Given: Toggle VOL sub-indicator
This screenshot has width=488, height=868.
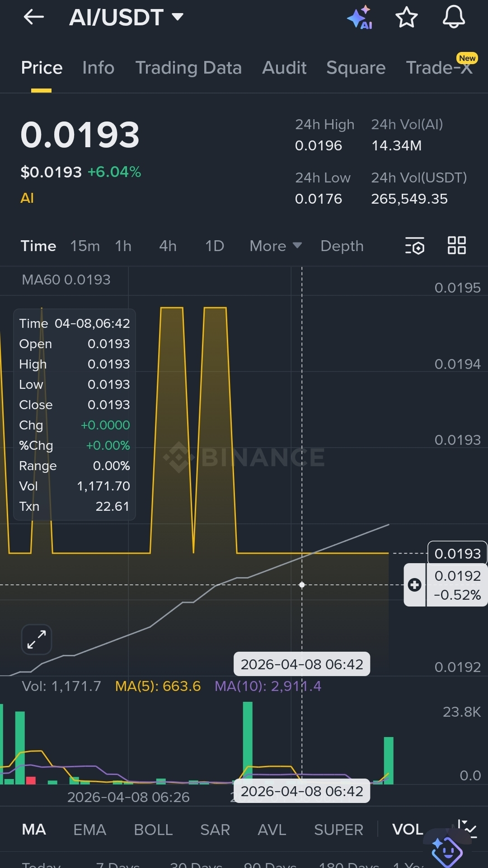Looking at the screenshot, I should [x=408, y=829].
